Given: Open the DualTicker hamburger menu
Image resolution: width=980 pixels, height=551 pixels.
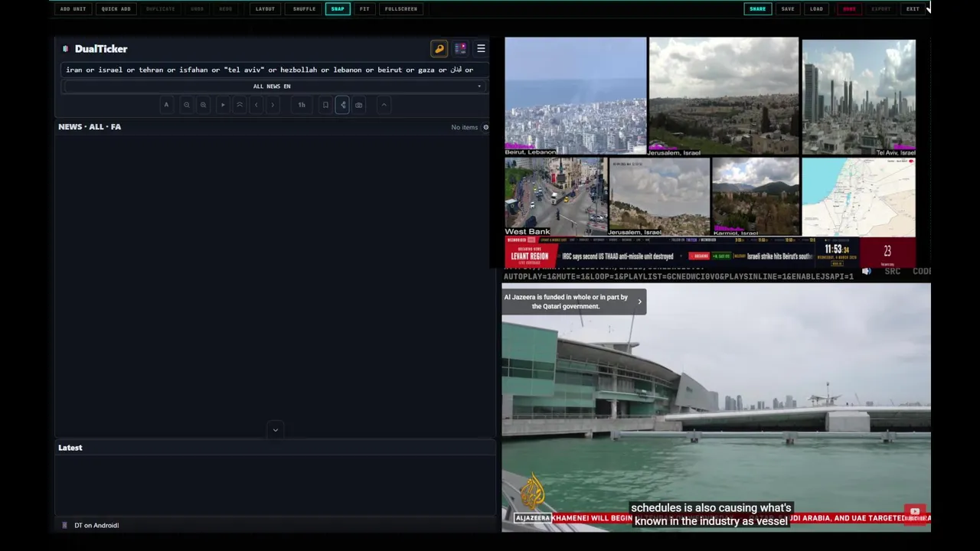Looking at the screenshot, I should point(481,49).
